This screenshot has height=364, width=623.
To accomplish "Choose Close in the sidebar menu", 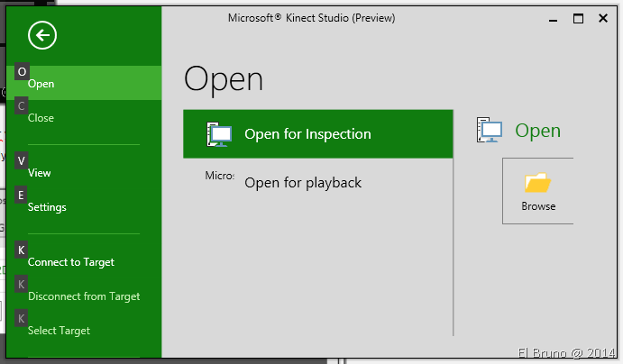I will [x=41, y=118].
